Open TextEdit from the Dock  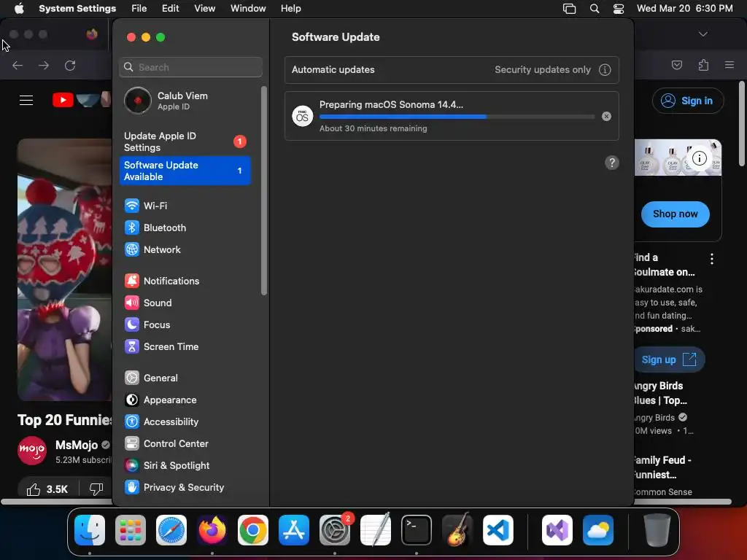coord(376,530)
